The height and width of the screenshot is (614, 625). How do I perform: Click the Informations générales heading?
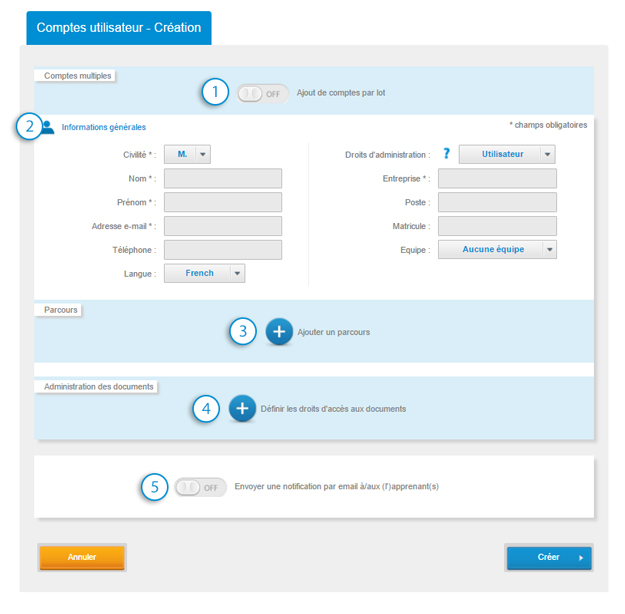pos(104,127)
